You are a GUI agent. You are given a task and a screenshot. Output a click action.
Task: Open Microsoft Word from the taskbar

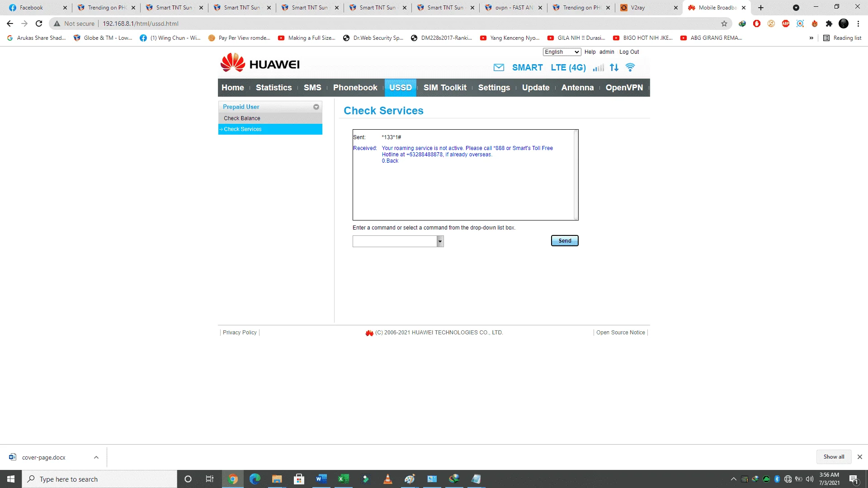tap(321, 479)
